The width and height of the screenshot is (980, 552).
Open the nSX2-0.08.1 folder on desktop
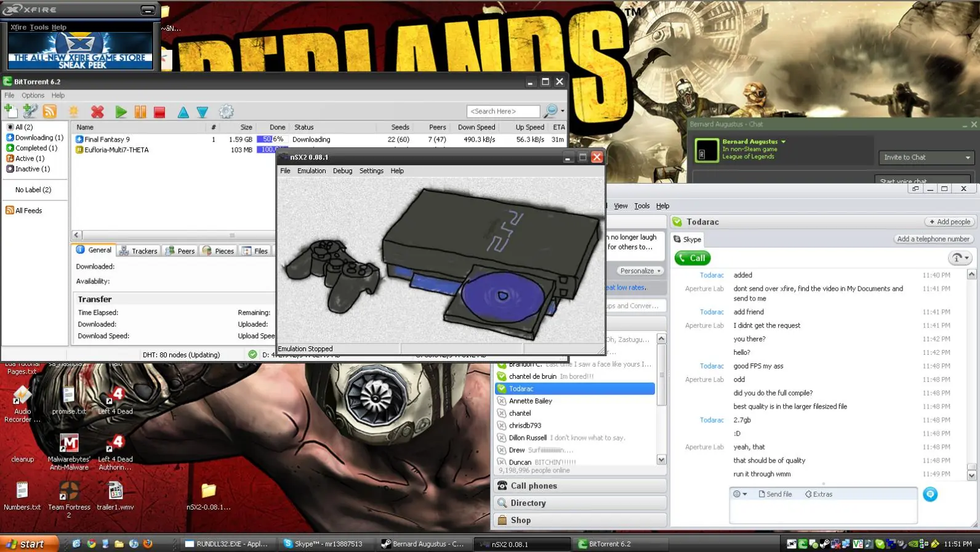coord(209,497)
